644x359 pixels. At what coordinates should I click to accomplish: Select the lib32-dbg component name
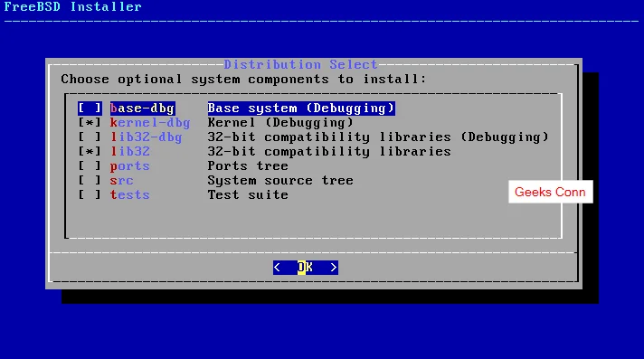(147, 137)
